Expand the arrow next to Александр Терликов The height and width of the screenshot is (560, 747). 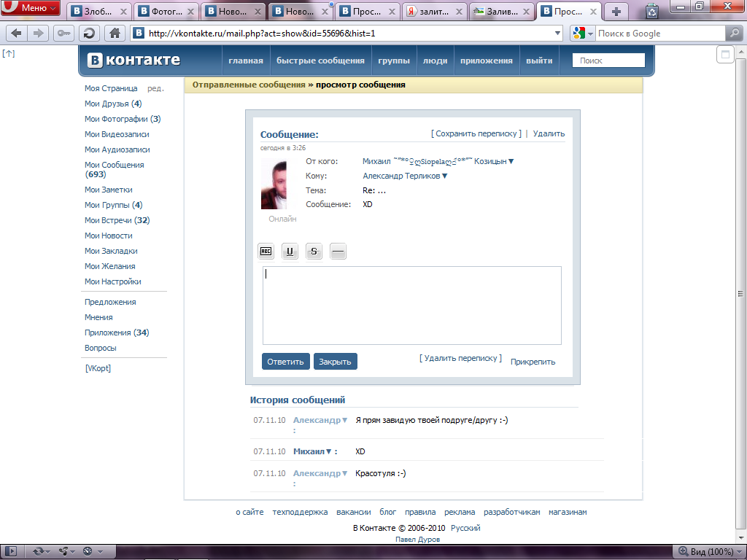[444, 176]
